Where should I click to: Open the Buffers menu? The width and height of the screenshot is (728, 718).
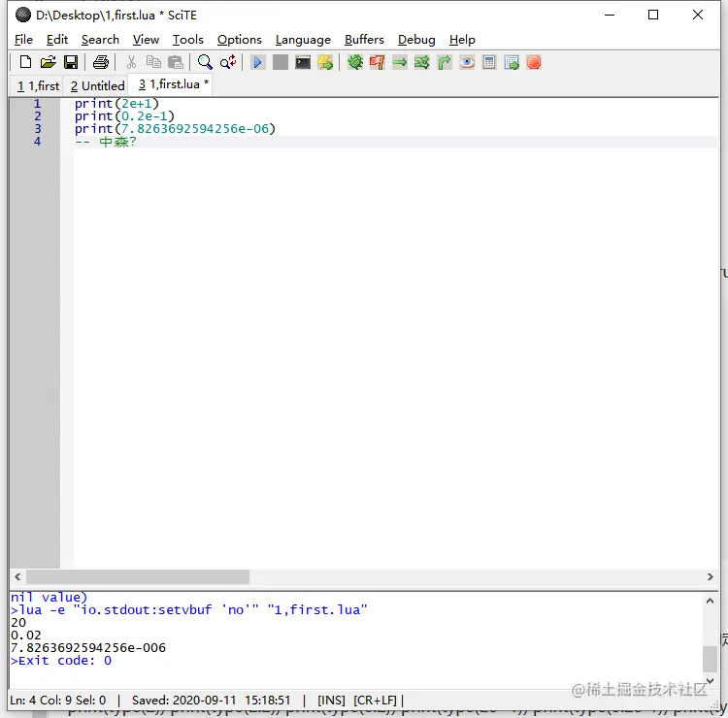pos(364,40)
